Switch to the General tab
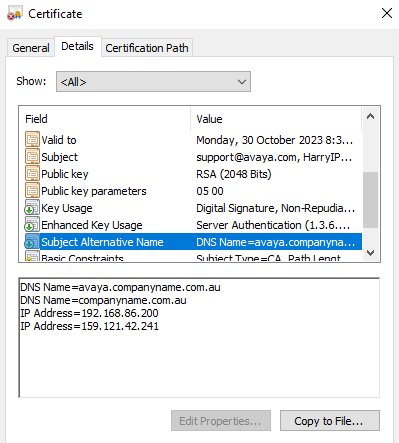The height and width of the screenshot is (443, 399). (31, 48)
